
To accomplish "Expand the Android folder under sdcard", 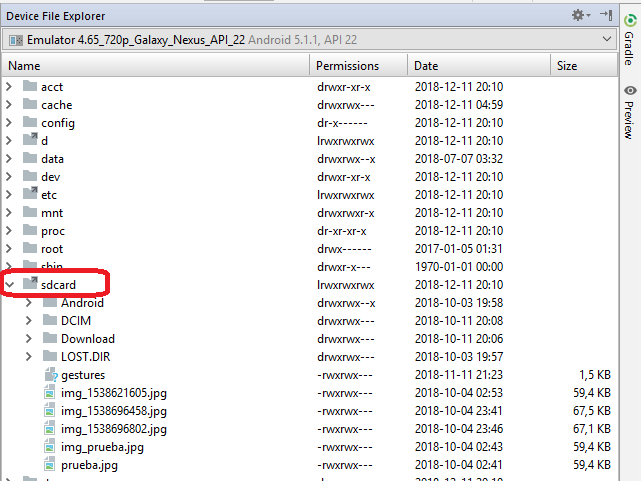I will click(30, 303).
